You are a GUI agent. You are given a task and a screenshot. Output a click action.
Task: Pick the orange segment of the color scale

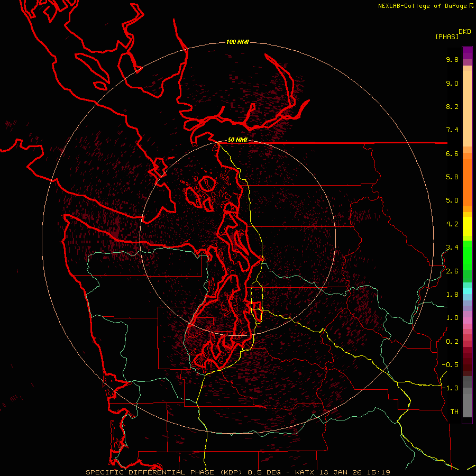(x=467, y=182)
